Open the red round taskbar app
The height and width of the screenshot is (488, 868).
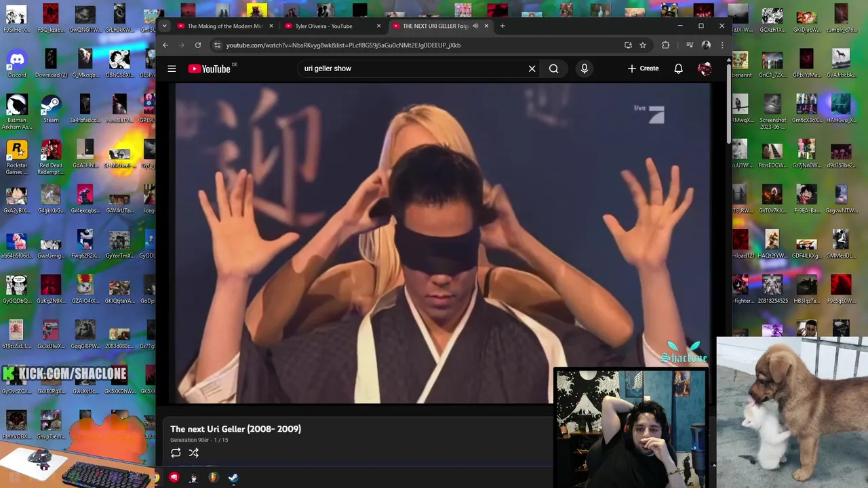(174, 478)
